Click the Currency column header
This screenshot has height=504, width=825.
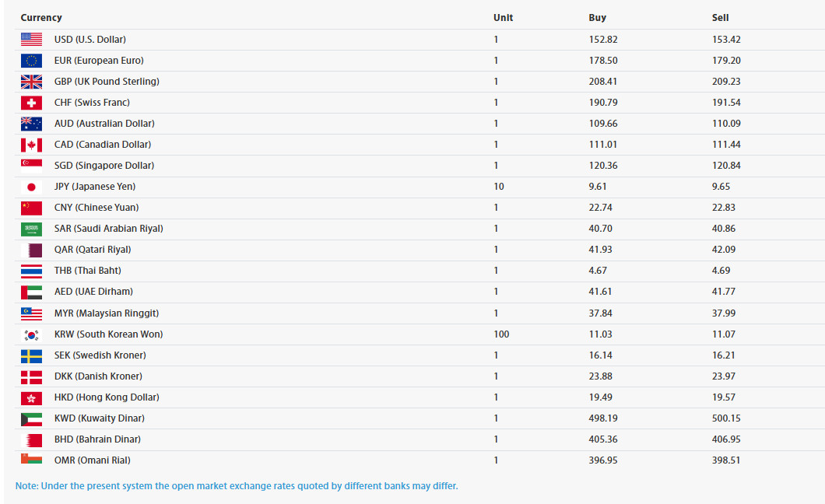pos(41,17)
